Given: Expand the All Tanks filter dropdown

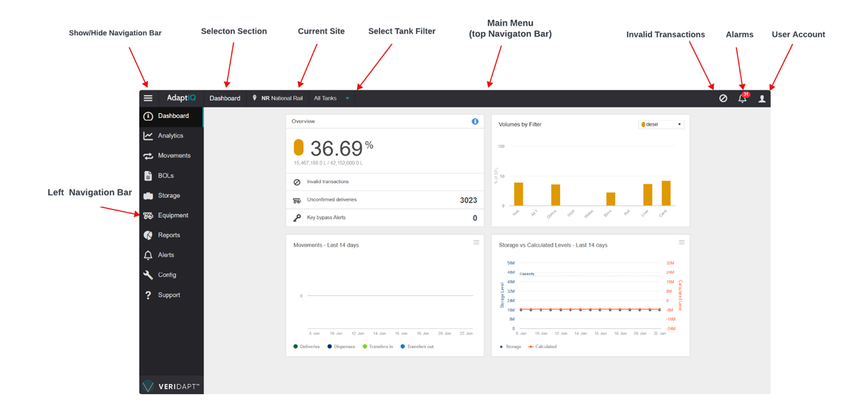Looking at the screenshot, I should (331, 99).
